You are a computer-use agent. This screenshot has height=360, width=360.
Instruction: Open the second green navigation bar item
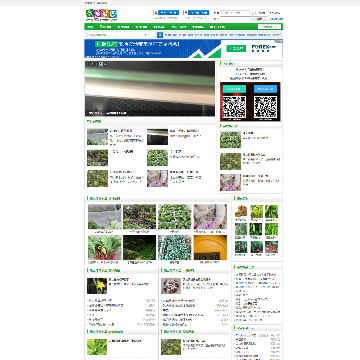106,27
